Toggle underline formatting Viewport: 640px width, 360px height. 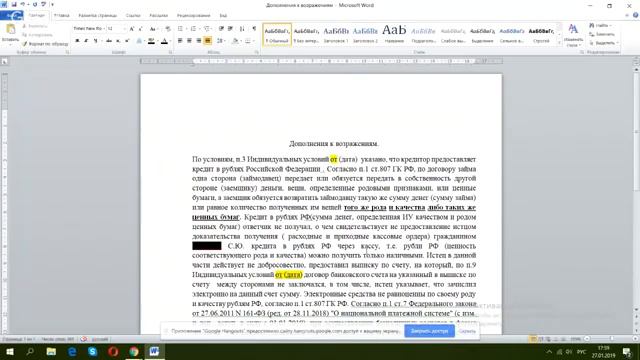click(96, 41)
